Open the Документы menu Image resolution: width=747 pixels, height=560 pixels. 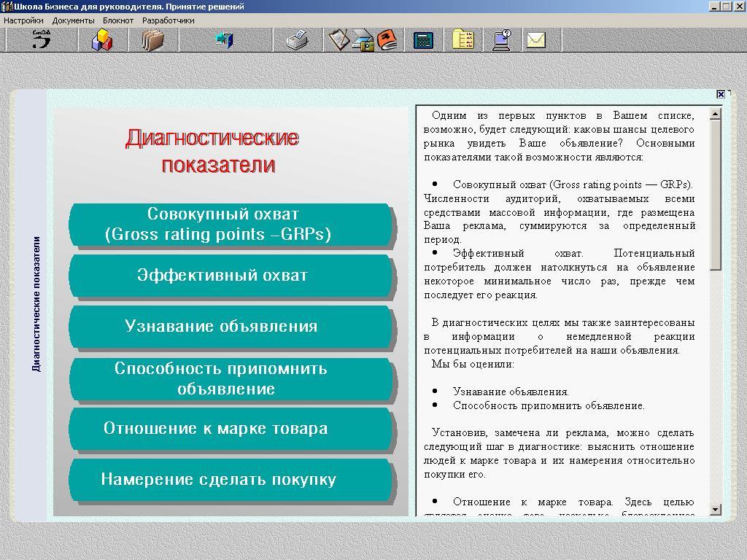click(74, 20)
